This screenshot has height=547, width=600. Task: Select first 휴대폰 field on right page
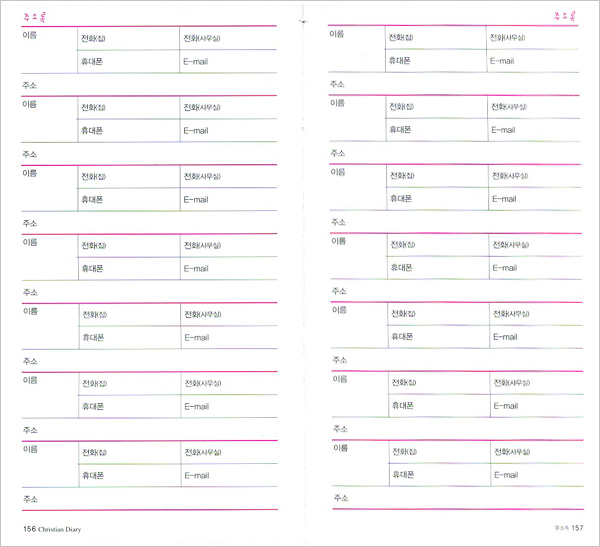[x=435, y=60]
